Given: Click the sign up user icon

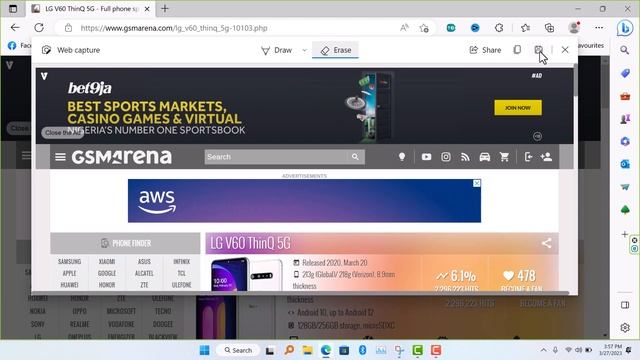Looking at the screenshot, I should [x=546, y=157].
